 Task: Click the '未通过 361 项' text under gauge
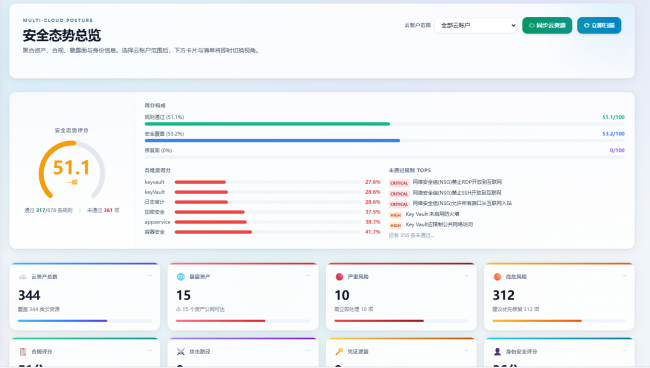(103, 211)
